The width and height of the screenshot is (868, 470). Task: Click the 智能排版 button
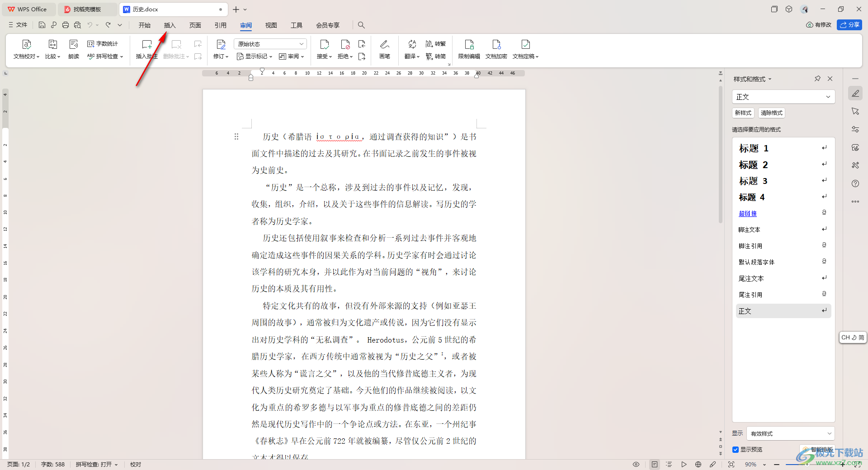tap(817, 450)
